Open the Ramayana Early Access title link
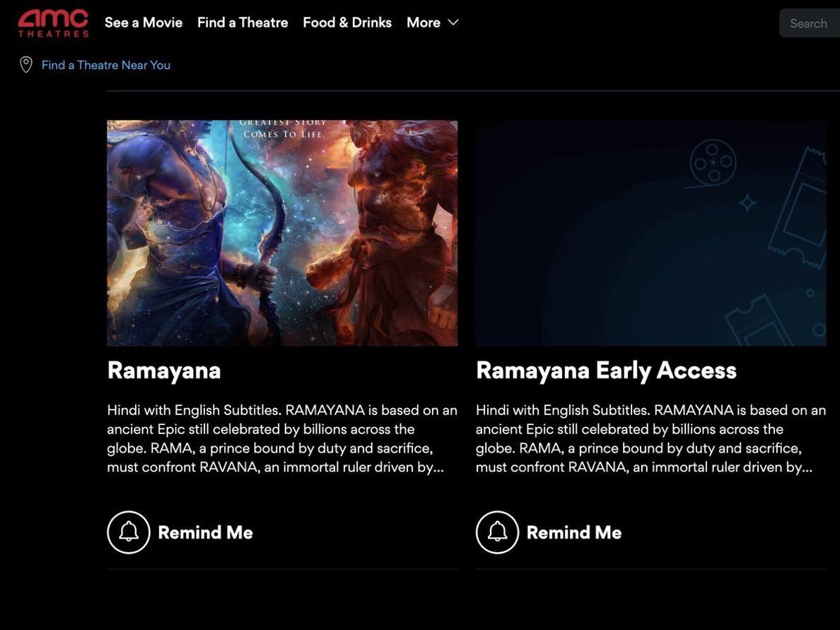The image size is (840, 630). click(x=606, y=371)
